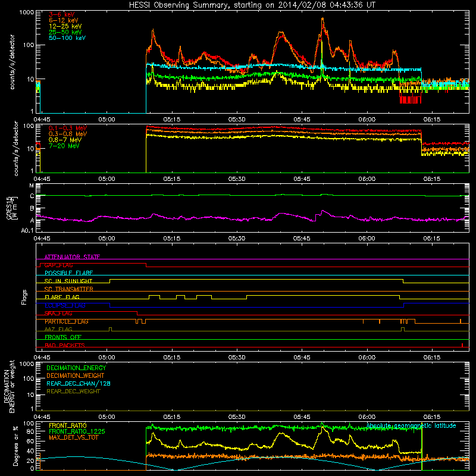Viewport: 476px width, 476px height.
Task: Click the "12-25 keV" legend entry
Action: 65,26
